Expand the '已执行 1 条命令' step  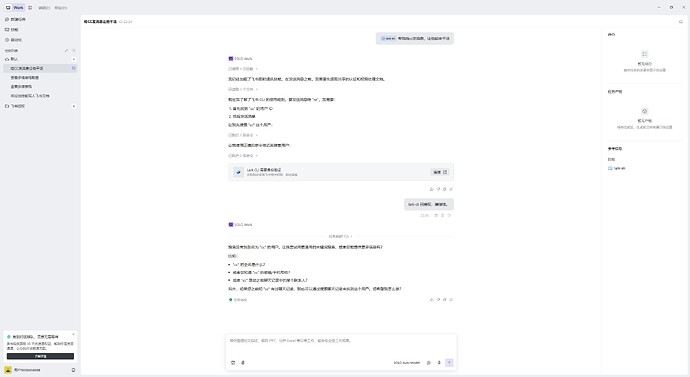pyautogui.click(x=242, y=135)
